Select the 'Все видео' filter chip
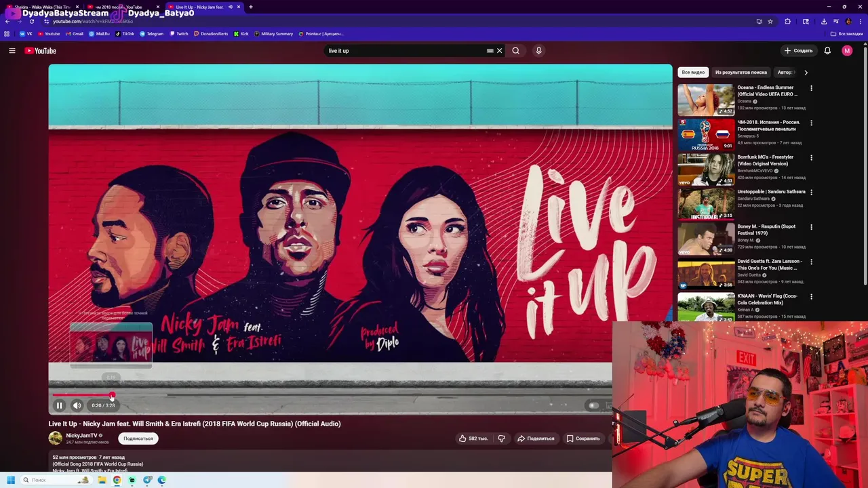This screenshot has height=488, width=868. 693,72
